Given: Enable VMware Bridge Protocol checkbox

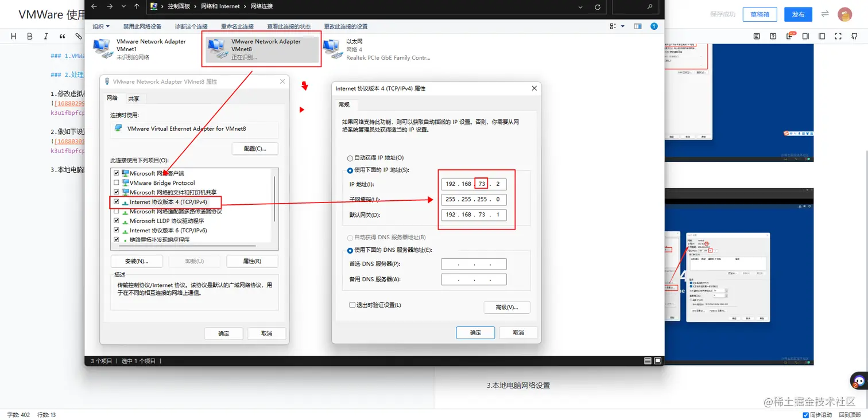Looking at the screenshot, I should (x=117, y=182).
